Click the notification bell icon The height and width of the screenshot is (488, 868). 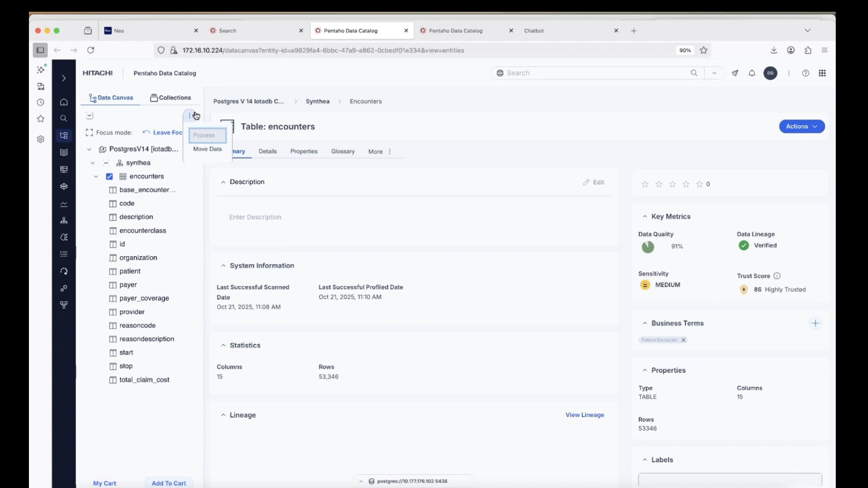point(752,73)
